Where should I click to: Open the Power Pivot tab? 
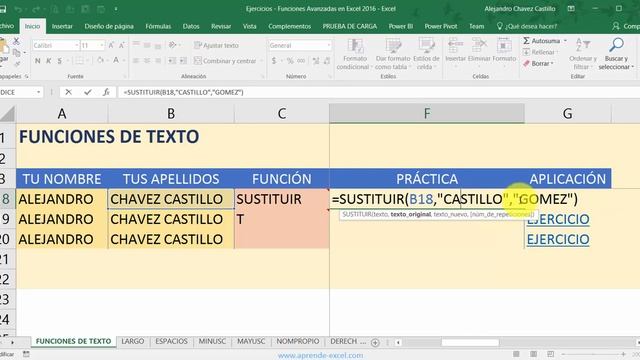[441, 26]
